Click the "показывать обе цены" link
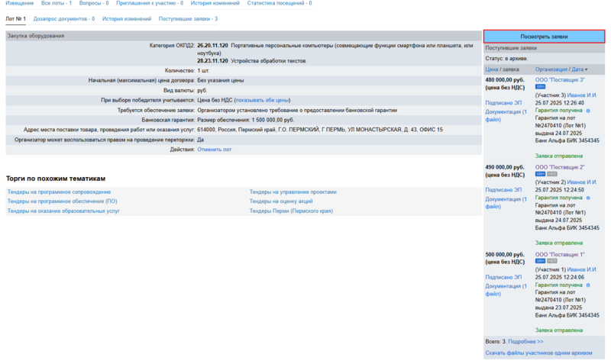 coord(263,100)
